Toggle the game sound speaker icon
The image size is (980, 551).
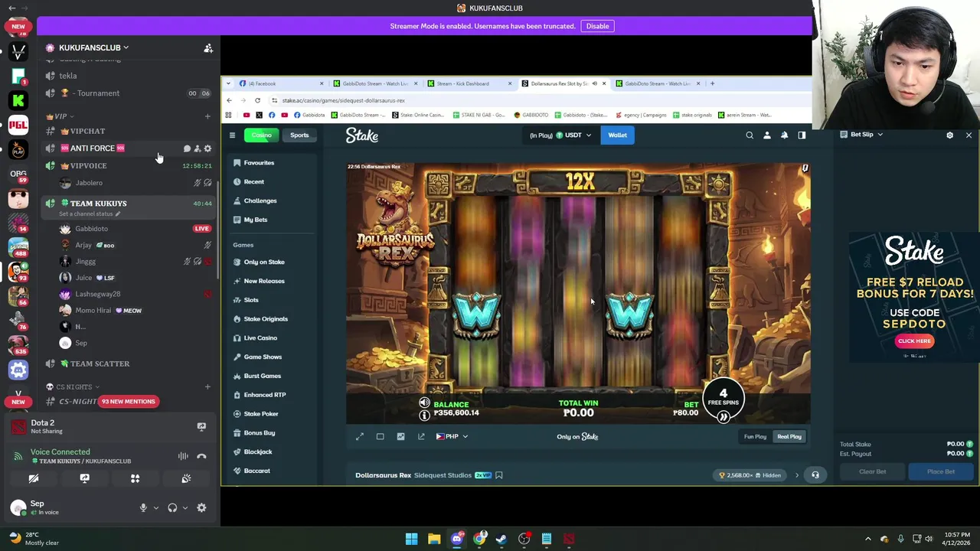[x=424, y=403]
